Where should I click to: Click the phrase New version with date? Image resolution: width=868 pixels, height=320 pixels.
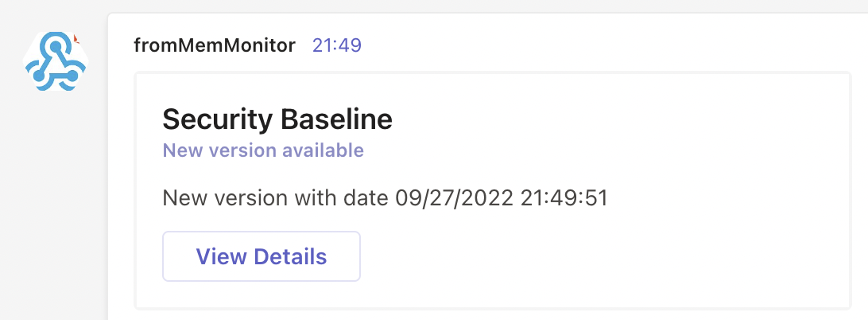pos(276,198)
